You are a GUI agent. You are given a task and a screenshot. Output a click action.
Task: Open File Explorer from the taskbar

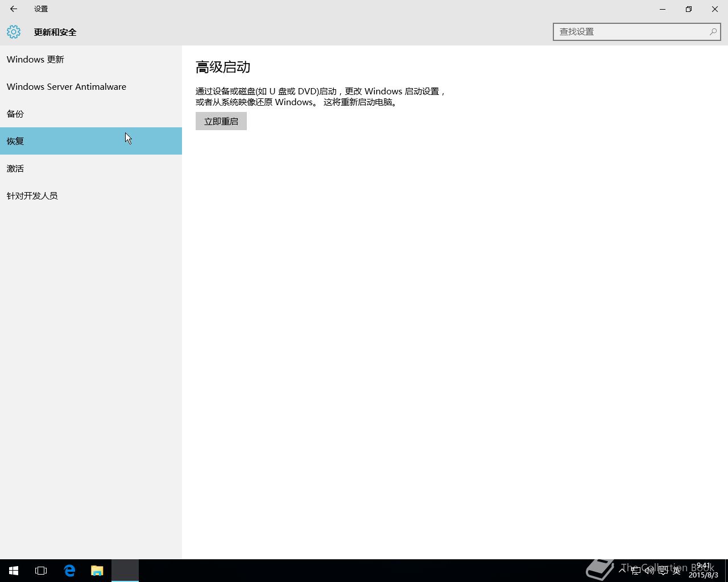97,571
